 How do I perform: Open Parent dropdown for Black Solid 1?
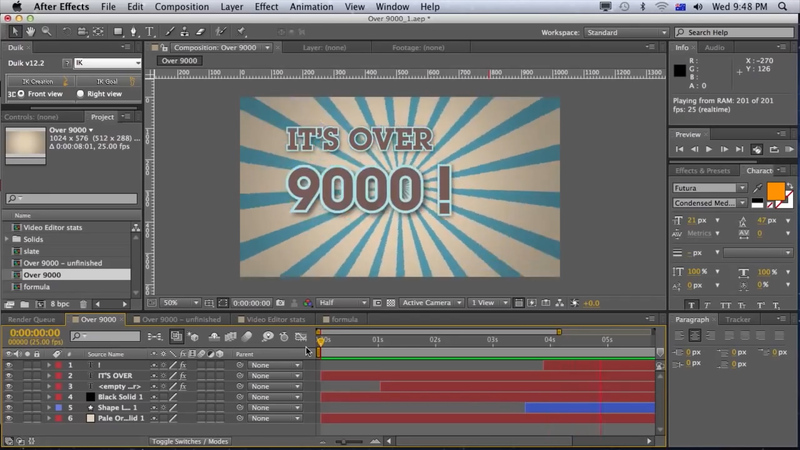(274, 397)
